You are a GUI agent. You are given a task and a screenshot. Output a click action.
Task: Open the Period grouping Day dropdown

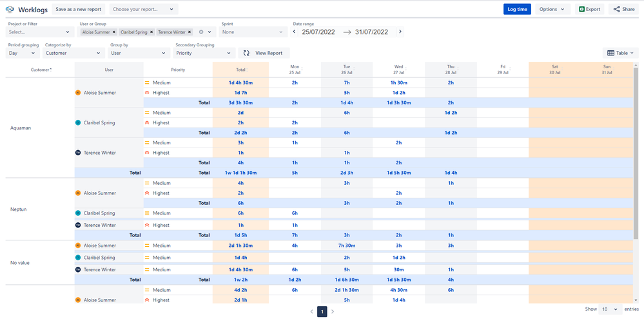point(23,53)
